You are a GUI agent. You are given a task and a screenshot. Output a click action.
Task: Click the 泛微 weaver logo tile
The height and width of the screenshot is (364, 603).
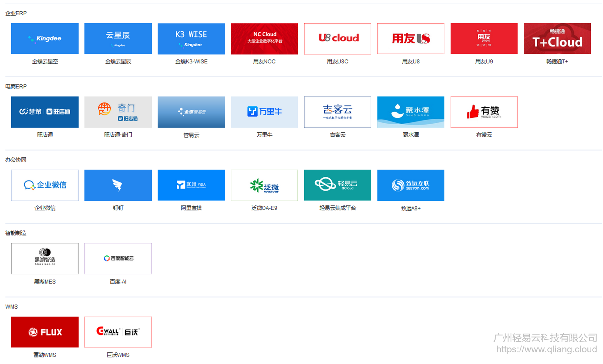264,185
